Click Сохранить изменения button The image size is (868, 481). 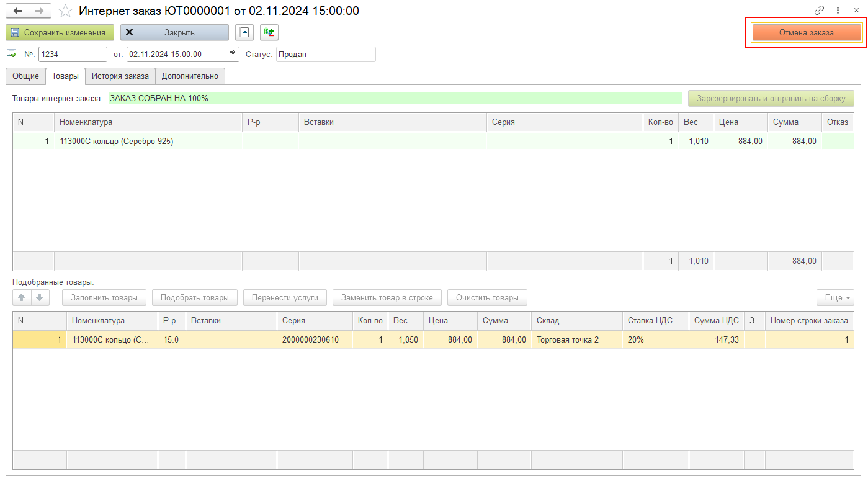coord(60,32)
